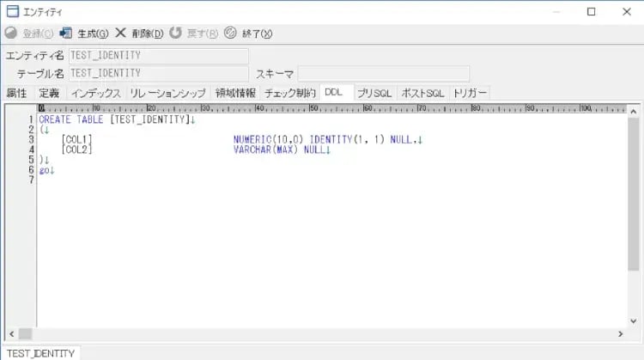The height and width of the screenshot is (360, 644).
Task: Select the TEST_IDENTITY bottom tab
Action: 40,353
